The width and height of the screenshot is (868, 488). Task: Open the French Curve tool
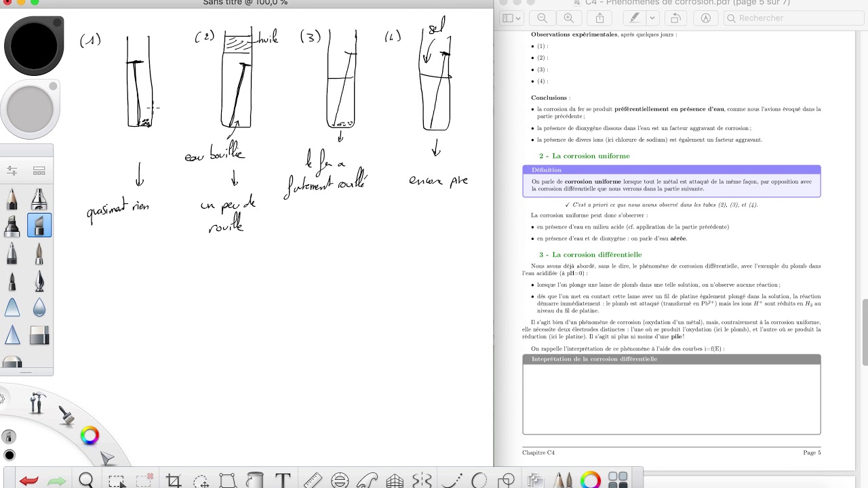367,481
